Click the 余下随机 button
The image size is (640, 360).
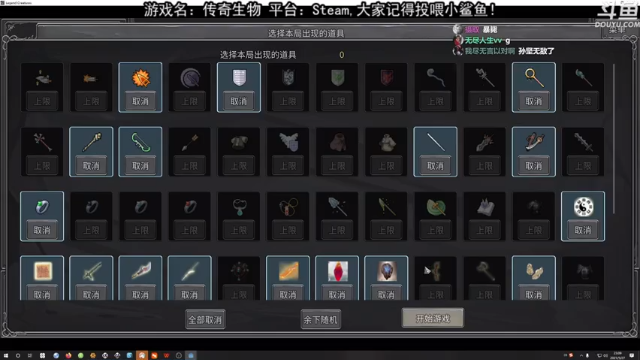click(x=320, y=320)
